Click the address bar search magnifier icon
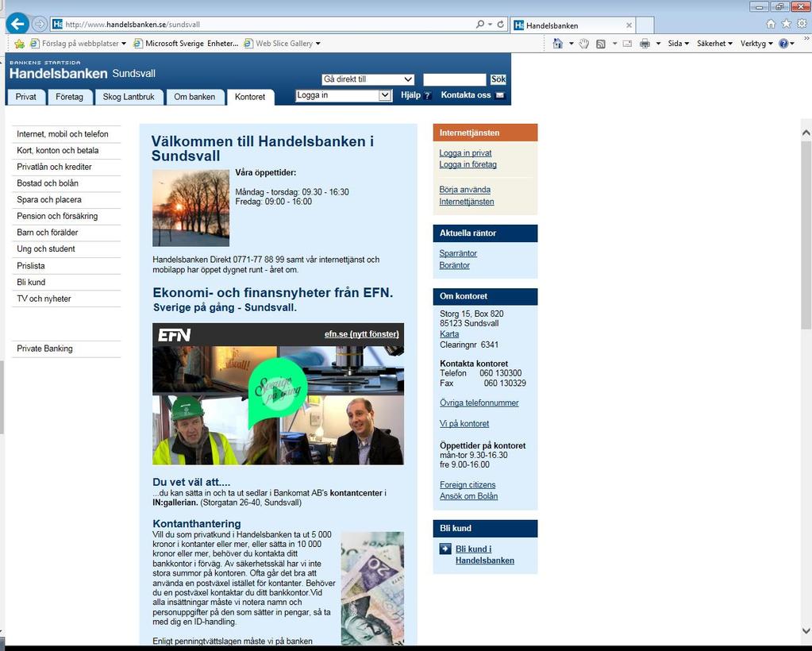 pos(480,25)
